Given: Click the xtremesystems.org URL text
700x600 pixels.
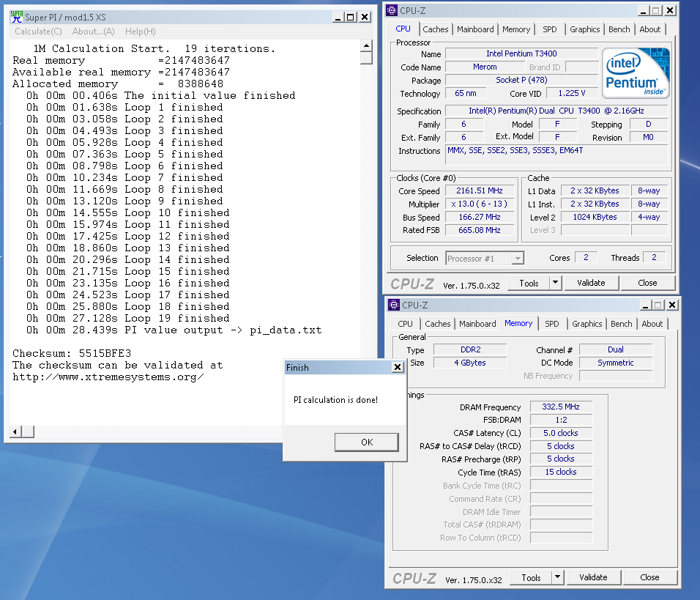Looking at the screenshot, I should point(108,377).
